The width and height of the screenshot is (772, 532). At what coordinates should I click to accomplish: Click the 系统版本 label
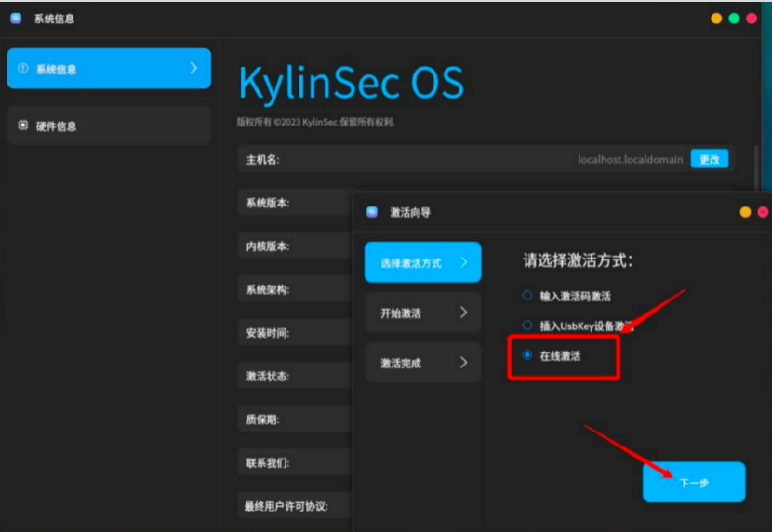pos(268,203)
